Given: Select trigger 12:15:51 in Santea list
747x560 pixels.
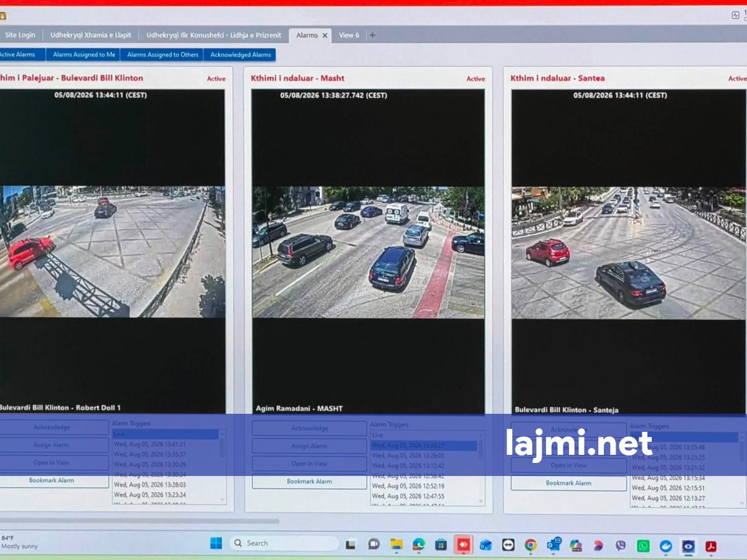Looking at the screenshot, I should 684,488.
